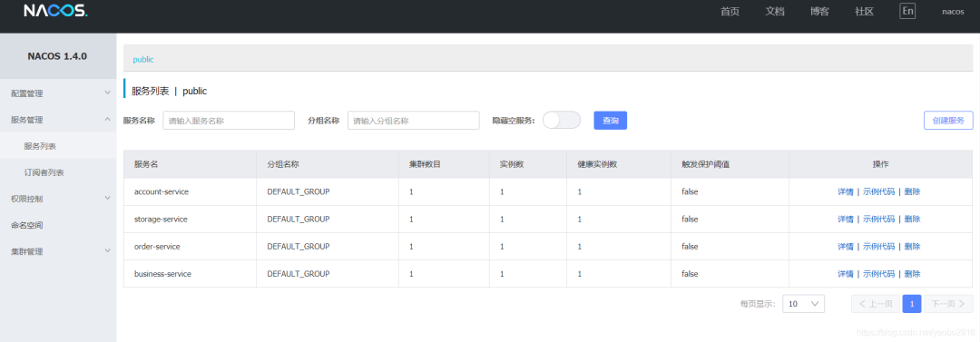Open the 首页 header menu item

tap(730, 12)
